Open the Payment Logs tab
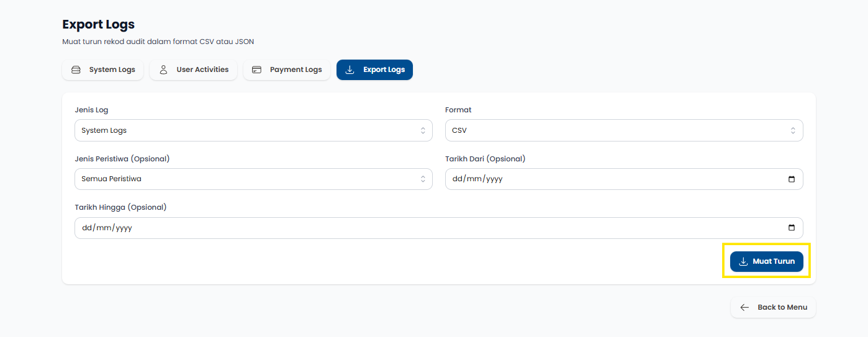Viewport: 868px width, 337px height. coord(287,70)
